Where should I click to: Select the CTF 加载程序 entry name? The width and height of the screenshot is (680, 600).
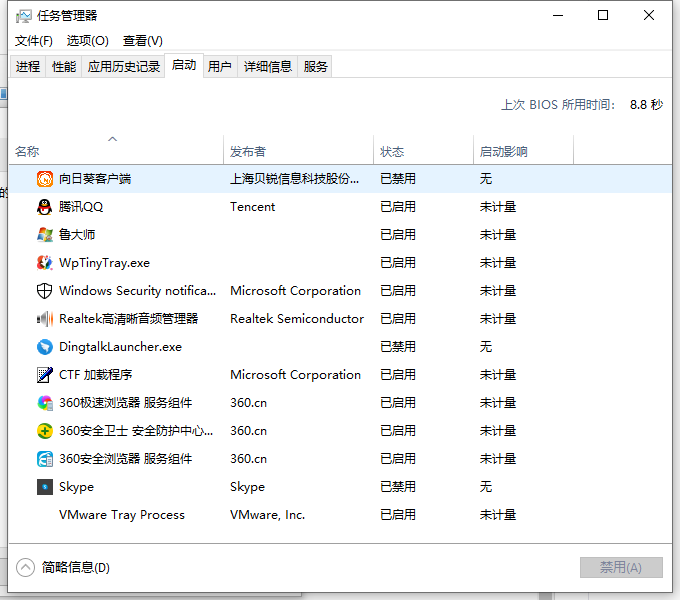[95, 375]
